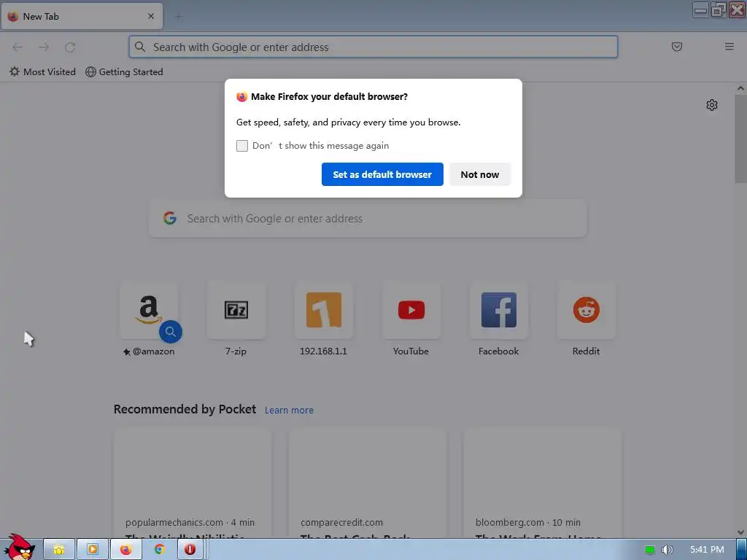Image resolution: width=747 pixels, height=560 pixels.
Task: Click the Google G logo in the page search box
Action: [169, 218]
